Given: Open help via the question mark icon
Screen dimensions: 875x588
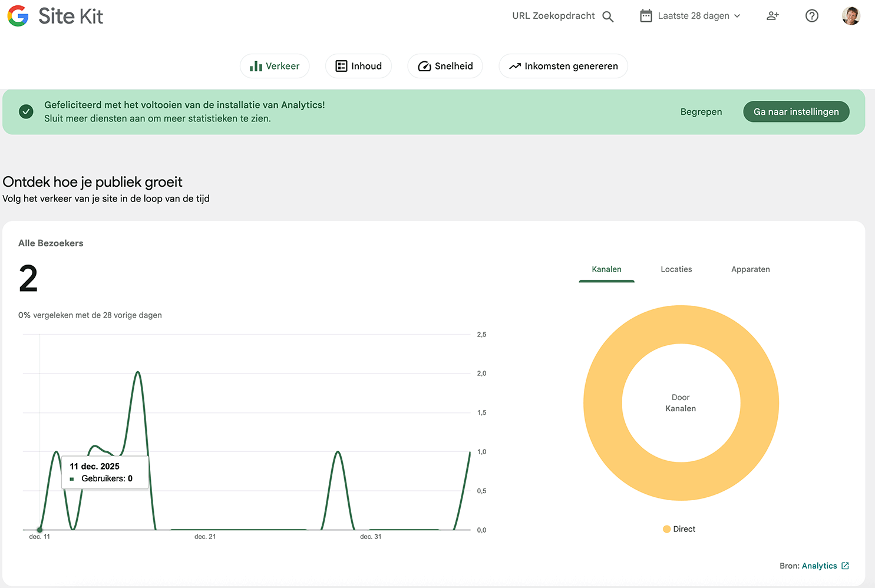Looking at the screenshot, I should pos(811,16).
